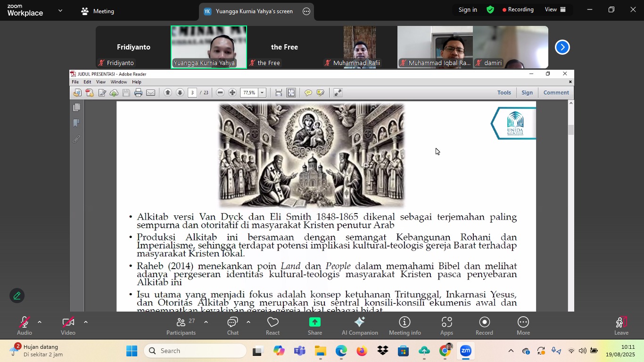644x362 pixels.
Task: Turn on camera with Video button
Action: (68, 326)
